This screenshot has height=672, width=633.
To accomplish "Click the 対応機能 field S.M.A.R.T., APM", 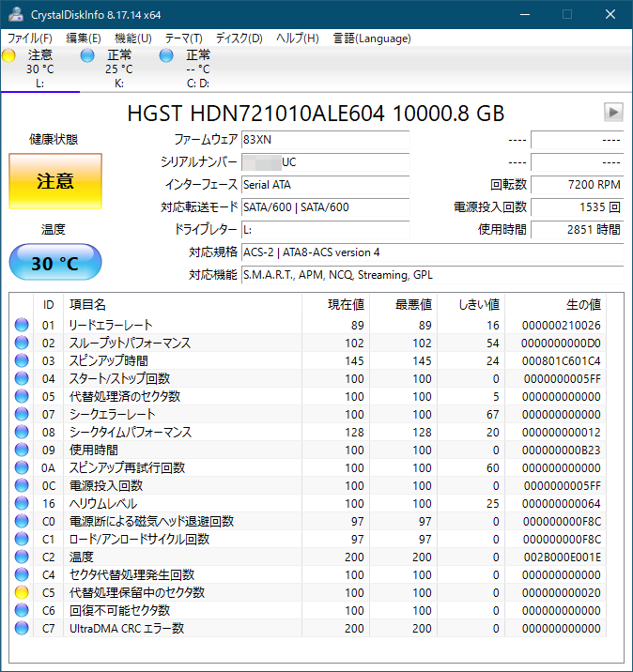I will (x=432, y=275).
